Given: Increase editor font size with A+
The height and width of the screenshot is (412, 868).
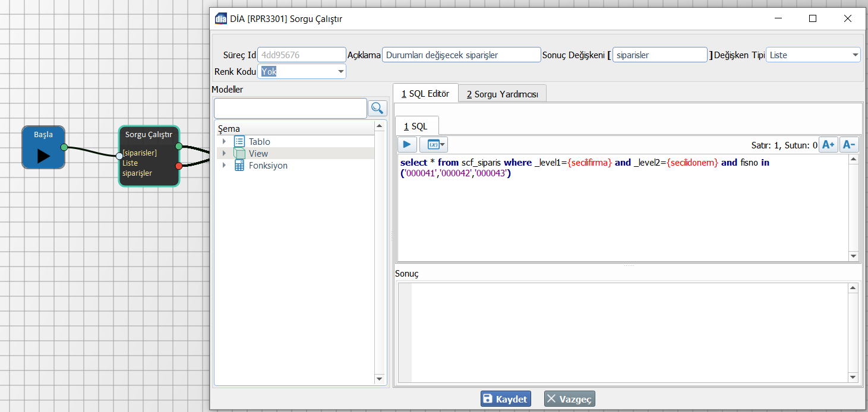Looking at the screenshot, I should coord(828,144).
